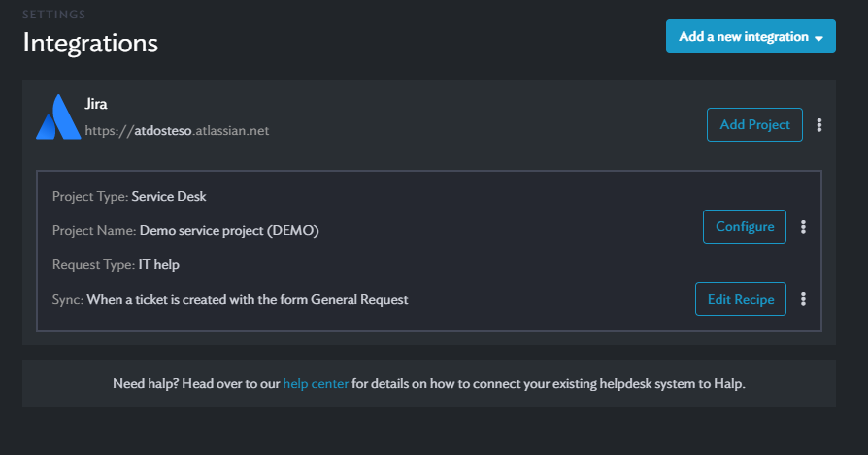Click the Integrations page heading
This screenshot has height=455, width=868.
tap(90, 43)
